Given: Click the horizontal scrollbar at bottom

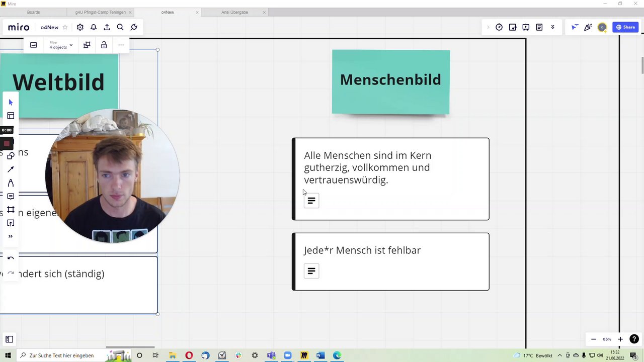Looking at the screenshot, I should [130, 347].
